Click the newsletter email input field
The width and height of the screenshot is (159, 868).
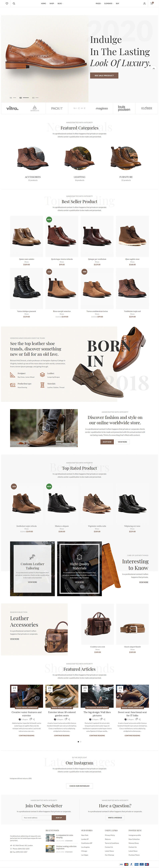point(37,818)
